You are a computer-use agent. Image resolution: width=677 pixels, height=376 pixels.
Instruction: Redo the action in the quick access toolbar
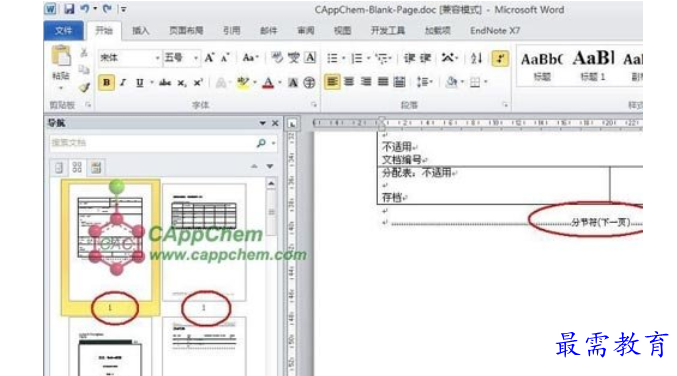coord(107,9)
